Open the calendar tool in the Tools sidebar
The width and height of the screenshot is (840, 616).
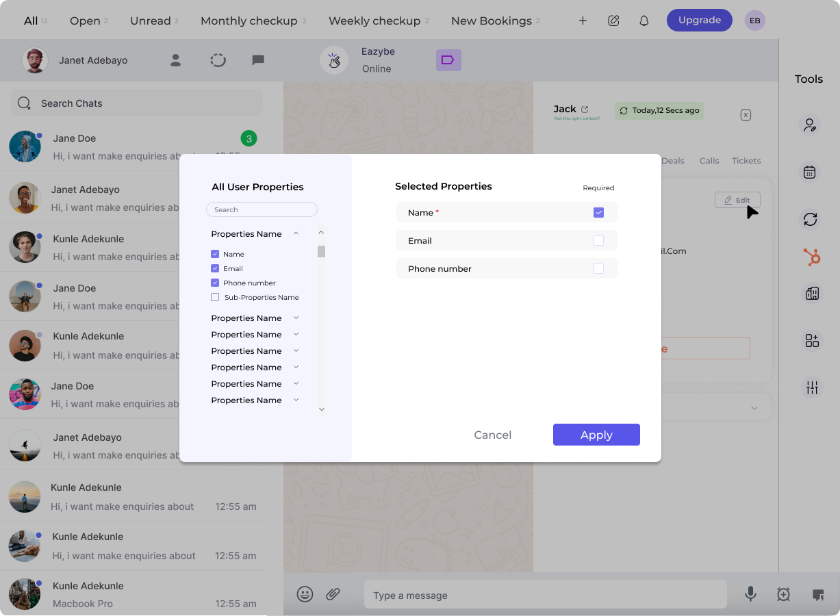coord(810,172)
